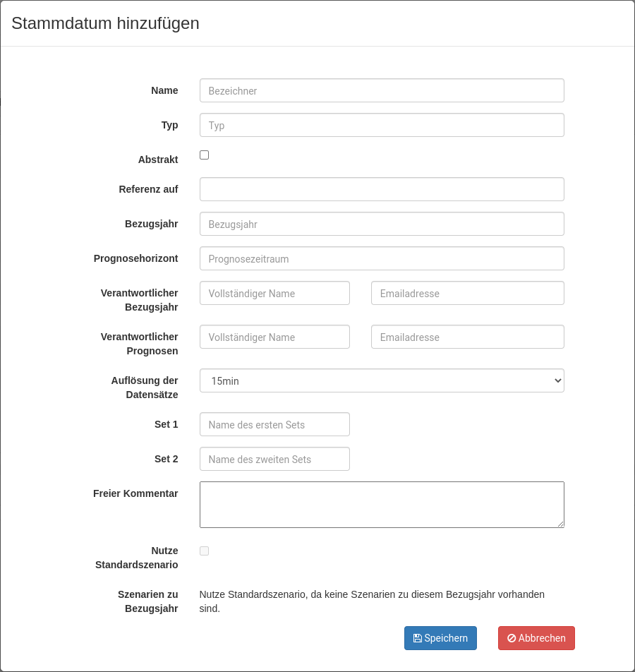Click Vollständiger Name for Verantwortlicher Bezugsjahr
This screenshot has height=672, width=635.
(274, 293)
